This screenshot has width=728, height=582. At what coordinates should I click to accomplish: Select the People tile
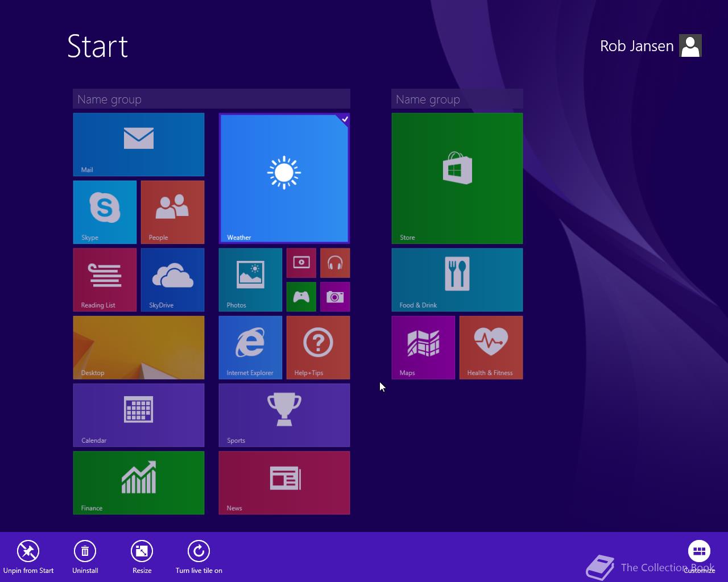pos(172,212)
